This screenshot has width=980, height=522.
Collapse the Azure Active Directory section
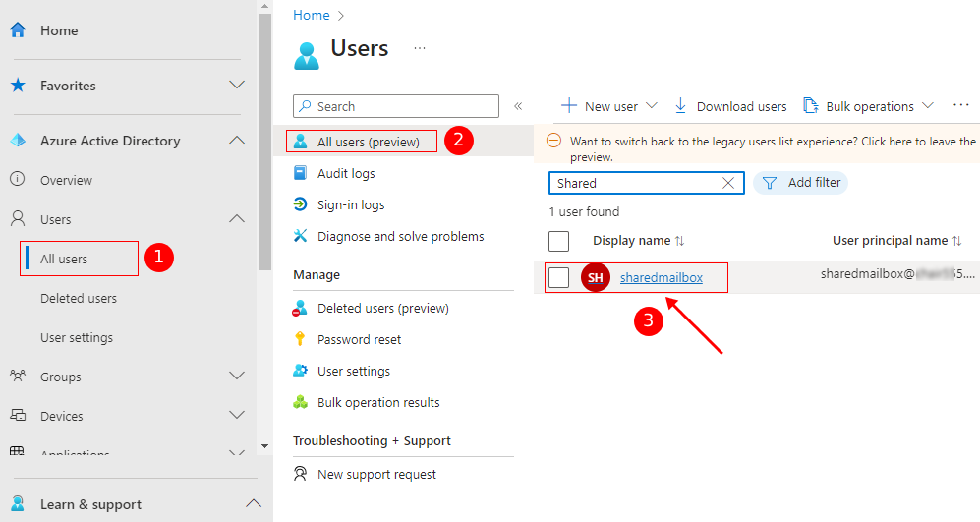[236, 141]
